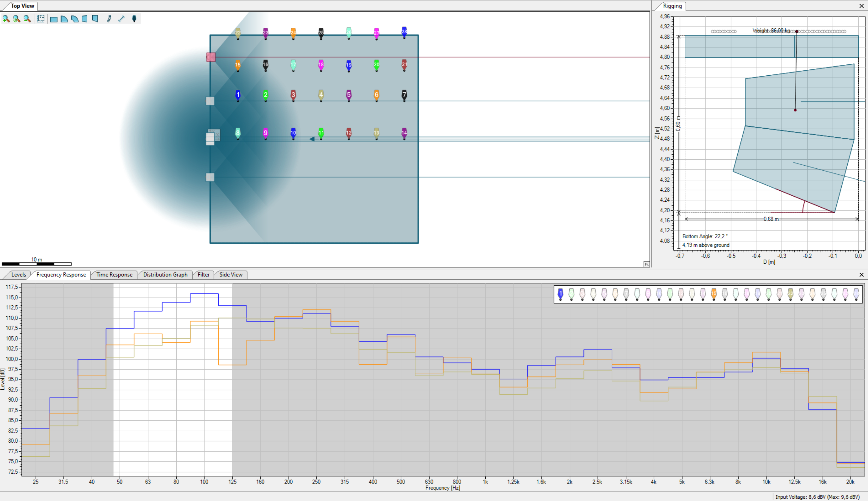Select the floor plan dimensions tool

click(41, 19)
